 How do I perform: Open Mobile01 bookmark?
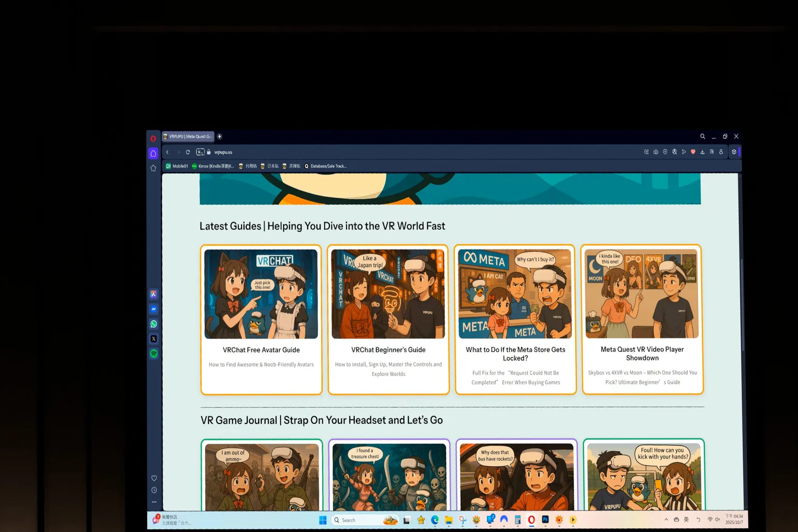pos(177,166)
